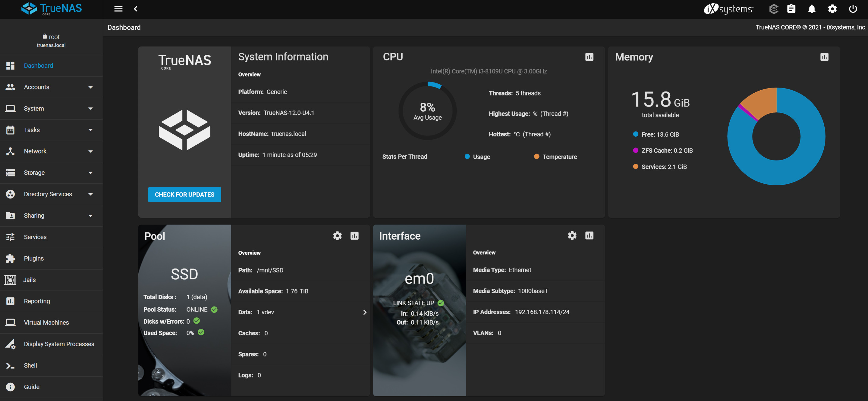Expand the System menu arrow
This screenshot has height=401, width=868.
click(x=90, y=108)
